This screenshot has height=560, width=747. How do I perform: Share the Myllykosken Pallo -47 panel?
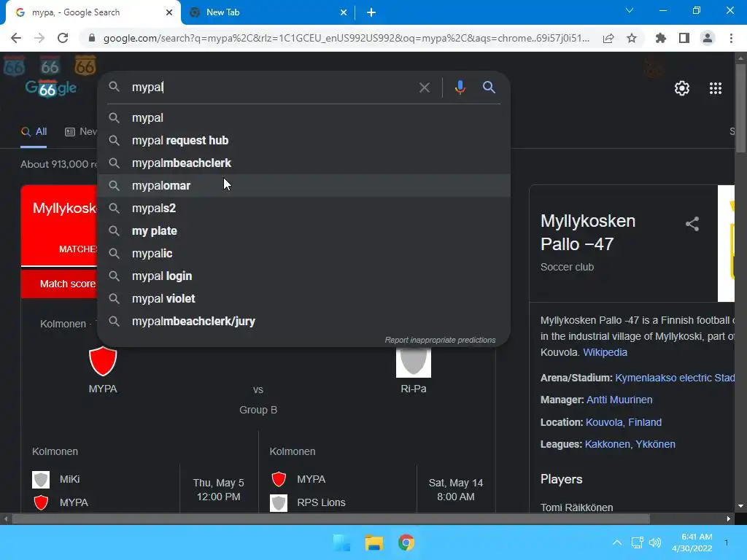tap(692, 224)
